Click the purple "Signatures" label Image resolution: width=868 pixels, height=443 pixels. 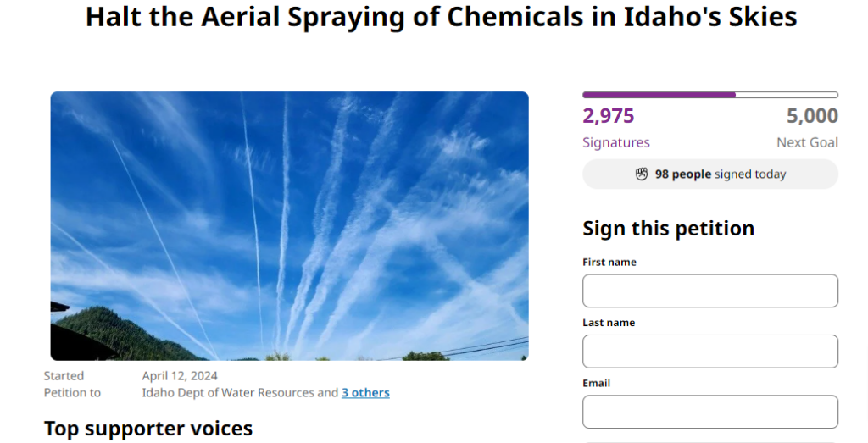[615, 142]
